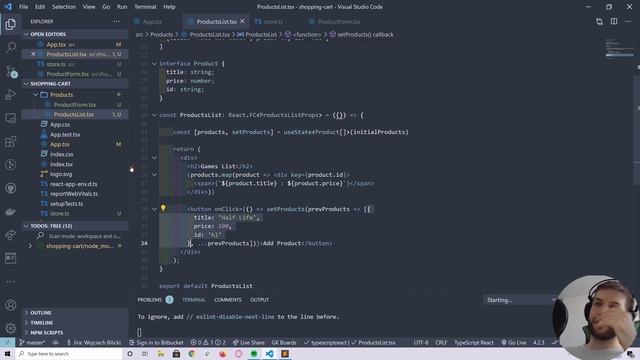This screenshot has height=360, width=640.
Task: Click the Windows taskbar search box
Action: point(69,353)
